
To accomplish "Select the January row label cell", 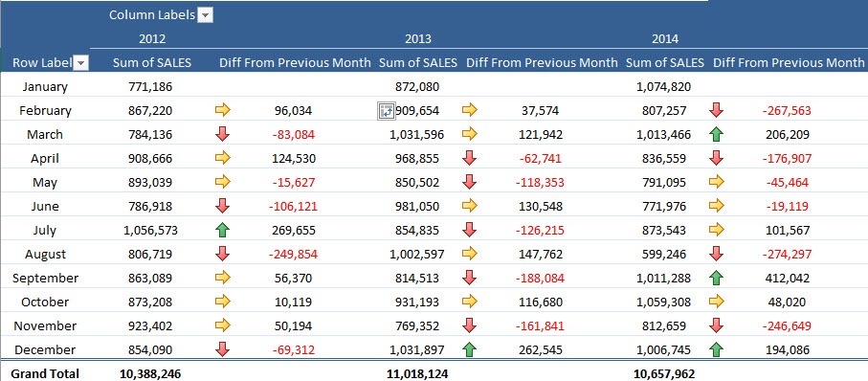I will (45, 86).
